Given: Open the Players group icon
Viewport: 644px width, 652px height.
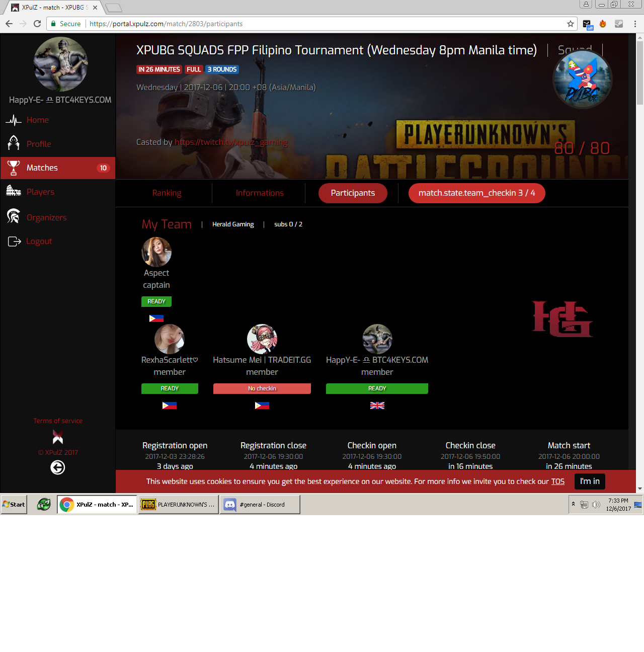Looking at the screenshot, I should click(x=14, y=191).
